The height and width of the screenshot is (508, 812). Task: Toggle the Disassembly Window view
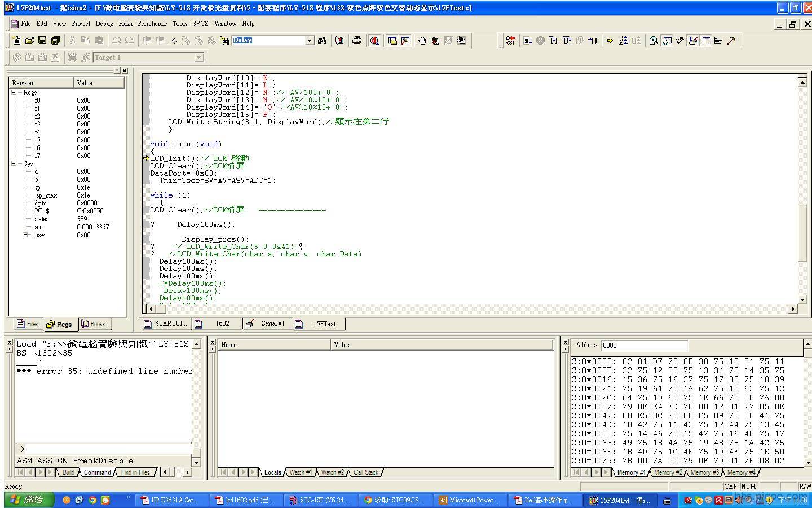point(654,40)
